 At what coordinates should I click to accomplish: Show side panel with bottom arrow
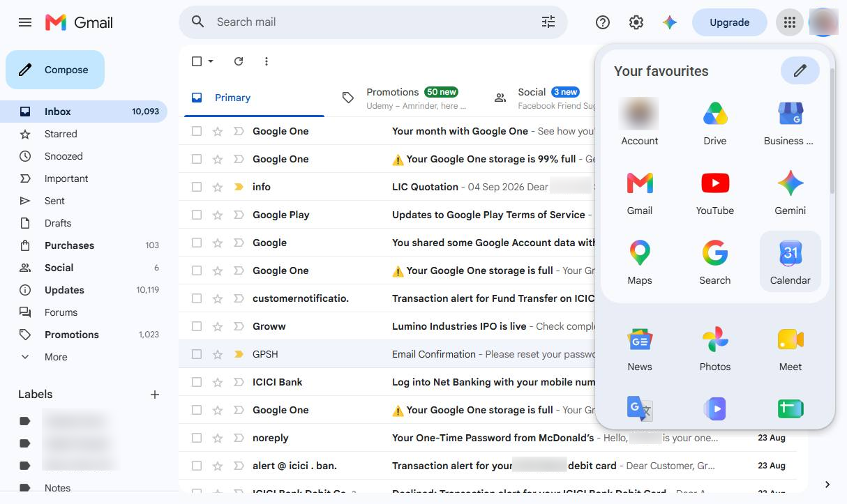tap(827, 484)
